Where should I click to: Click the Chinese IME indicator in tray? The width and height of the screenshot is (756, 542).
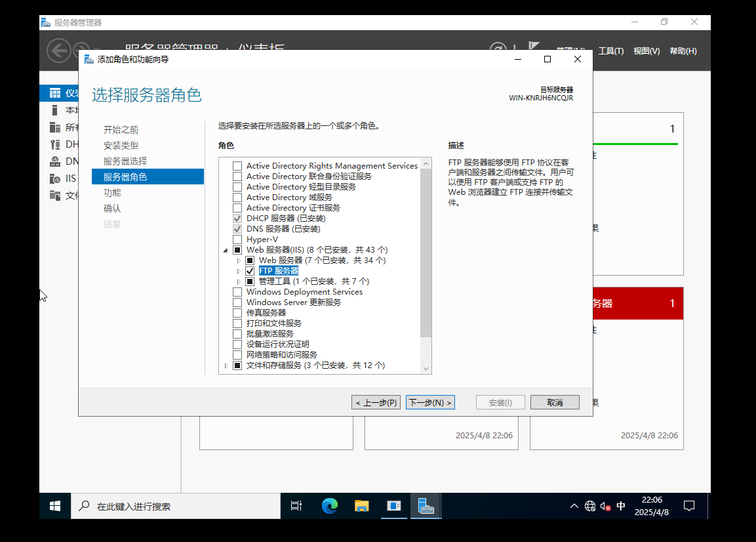click(x=621, y=506)
